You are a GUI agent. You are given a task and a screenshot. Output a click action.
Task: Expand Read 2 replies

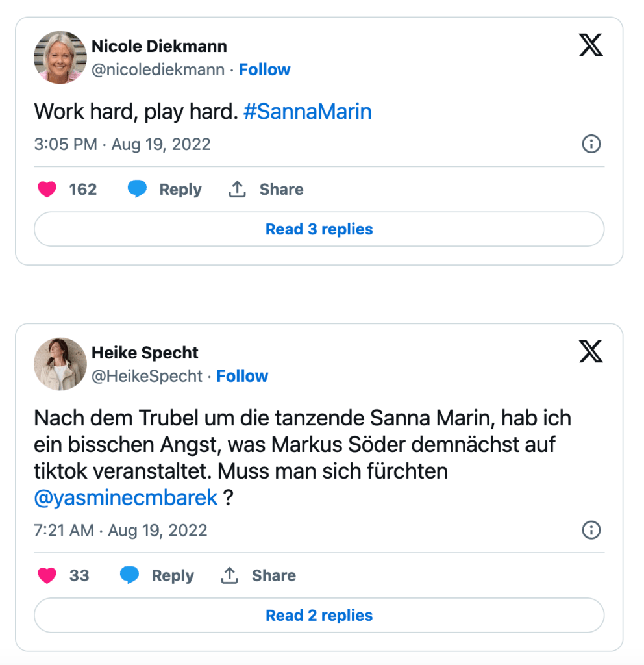[x=319, y=615]
